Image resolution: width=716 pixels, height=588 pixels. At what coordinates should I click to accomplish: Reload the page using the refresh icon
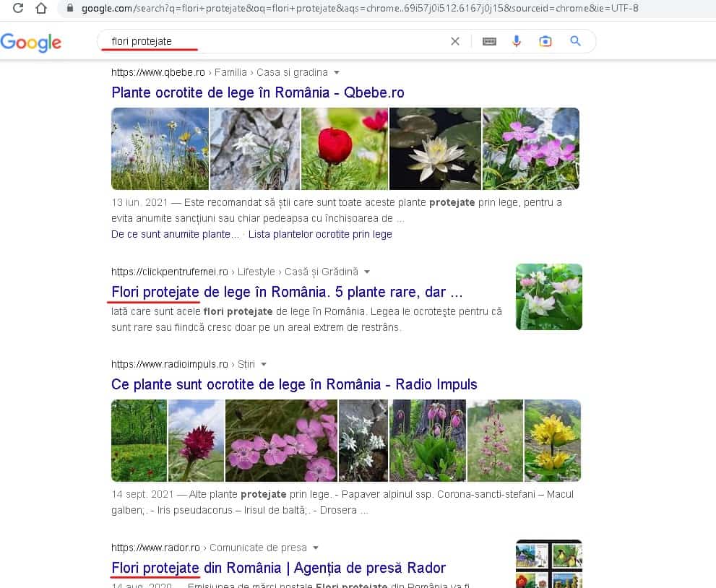coord(19,9)
